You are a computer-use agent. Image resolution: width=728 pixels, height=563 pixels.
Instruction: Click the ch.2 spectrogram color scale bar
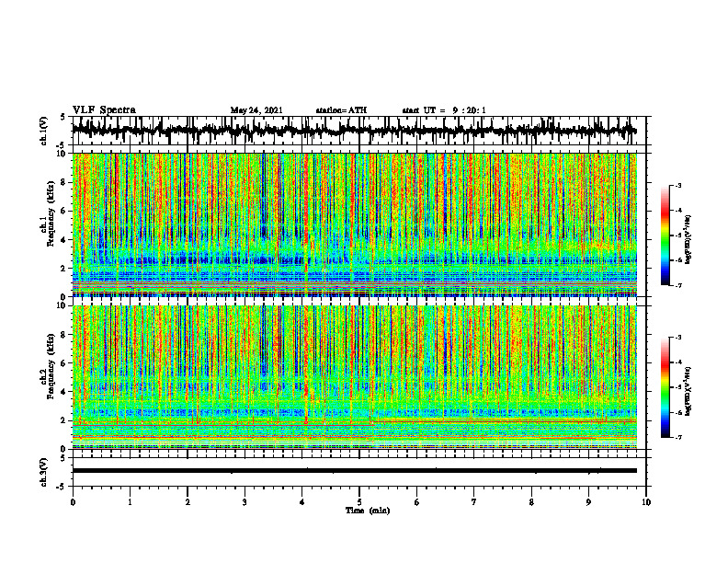click(665, 387)
